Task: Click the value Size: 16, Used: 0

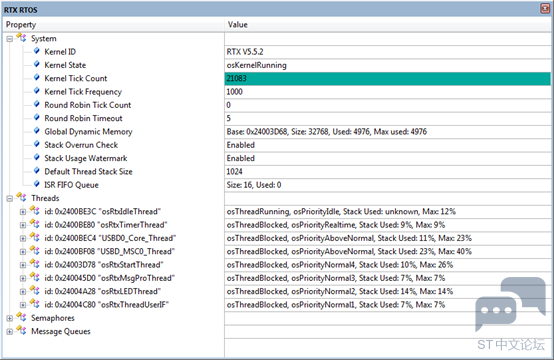Action: 254,185
